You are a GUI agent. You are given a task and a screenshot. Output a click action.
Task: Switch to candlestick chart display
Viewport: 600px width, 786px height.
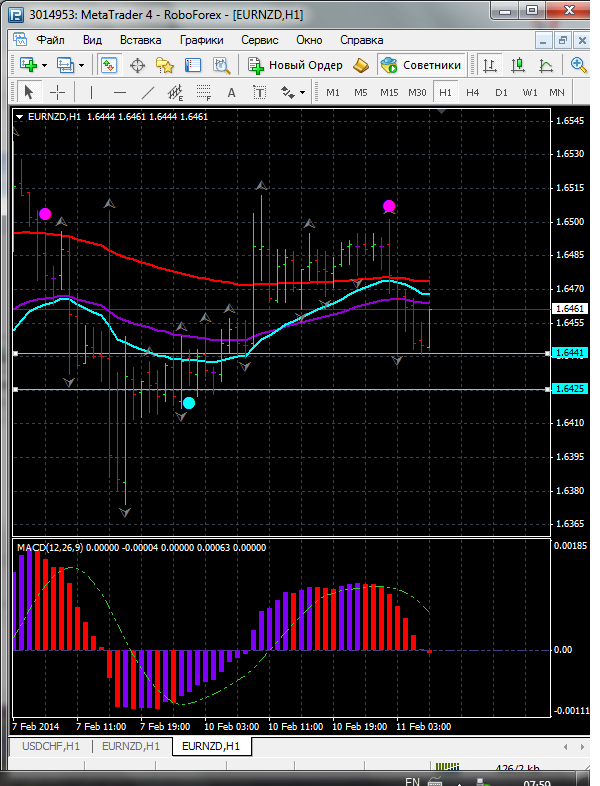(x=518, y=65)
